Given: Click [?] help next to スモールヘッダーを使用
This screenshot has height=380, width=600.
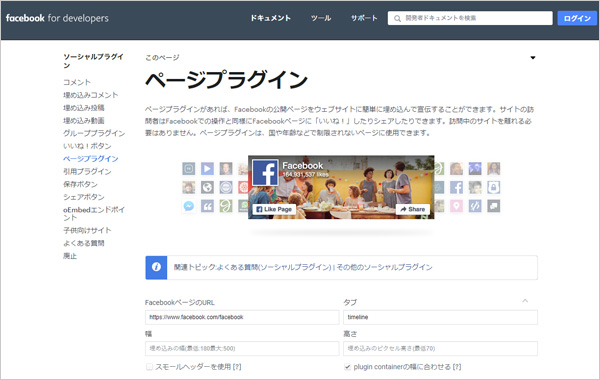Looking at the screenshot, I should click(x=237, y=367).
